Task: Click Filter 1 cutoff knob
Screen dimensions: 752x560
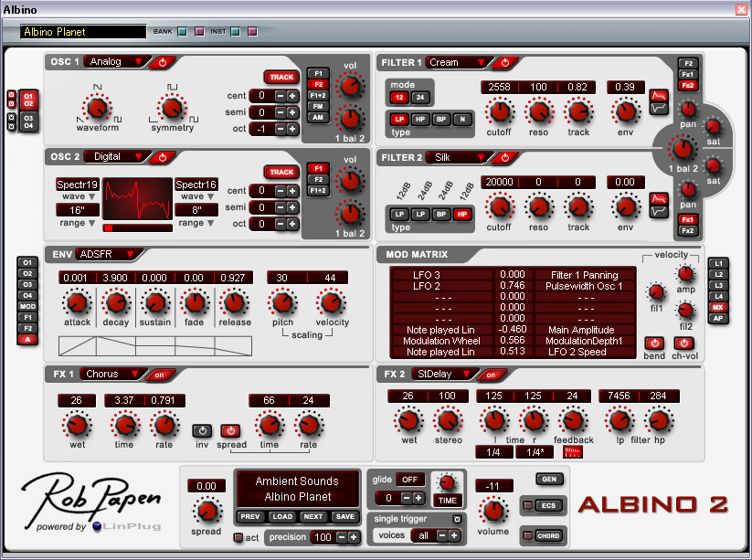Action: pyautogui.click(x=500, y=111)
